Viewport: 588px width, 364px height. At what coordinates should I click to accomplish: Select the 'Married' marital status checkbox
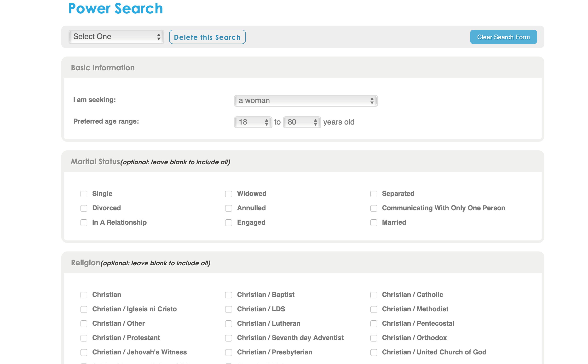tap(374, 222)
